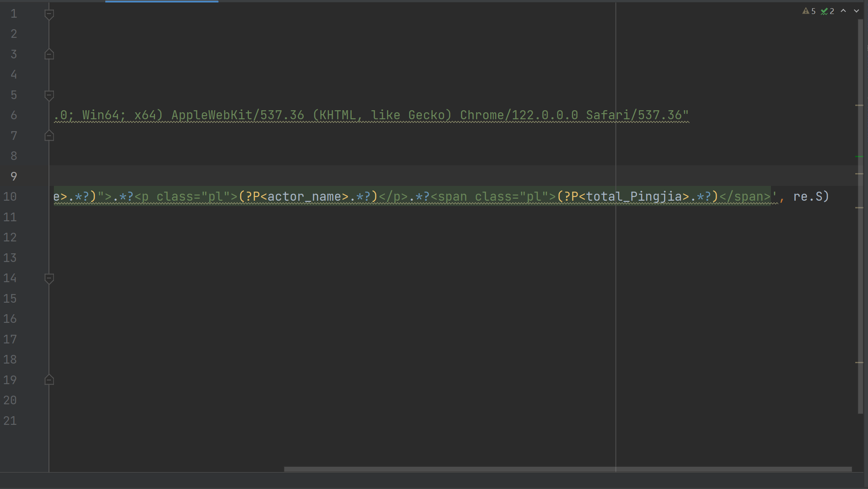Place cursor in total_Pingjia group name
868x489 pixels.
(634, 197)
